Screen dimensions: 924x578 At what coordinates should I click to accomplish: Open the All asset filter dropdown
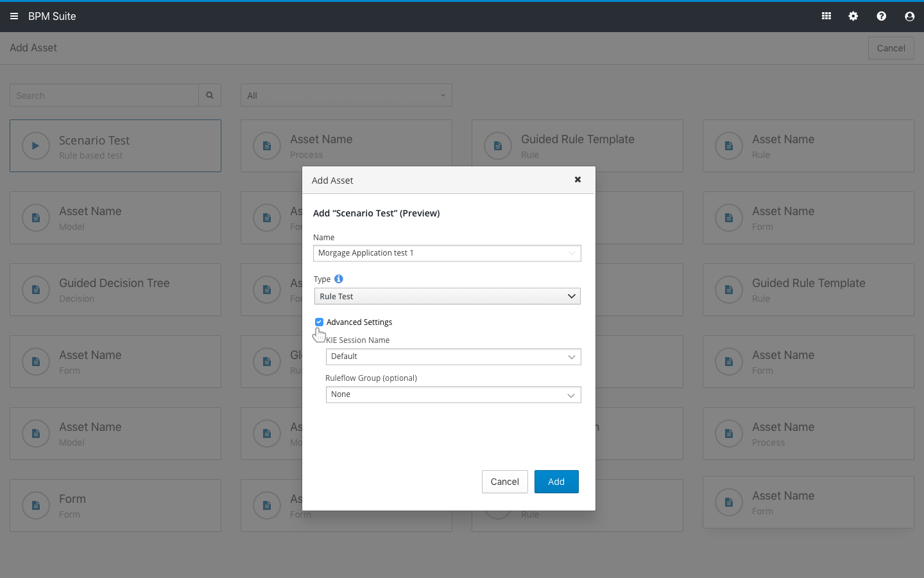click(x=346, y=95)
